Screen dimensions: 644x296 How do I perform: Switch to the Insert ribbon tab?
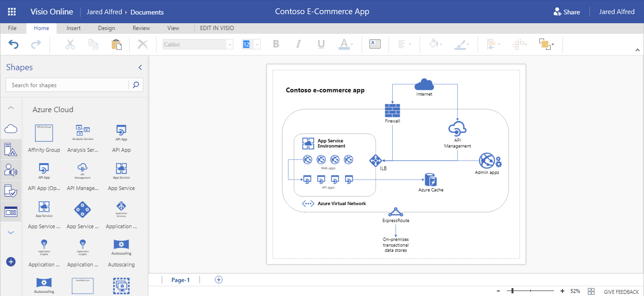point(73,28)
